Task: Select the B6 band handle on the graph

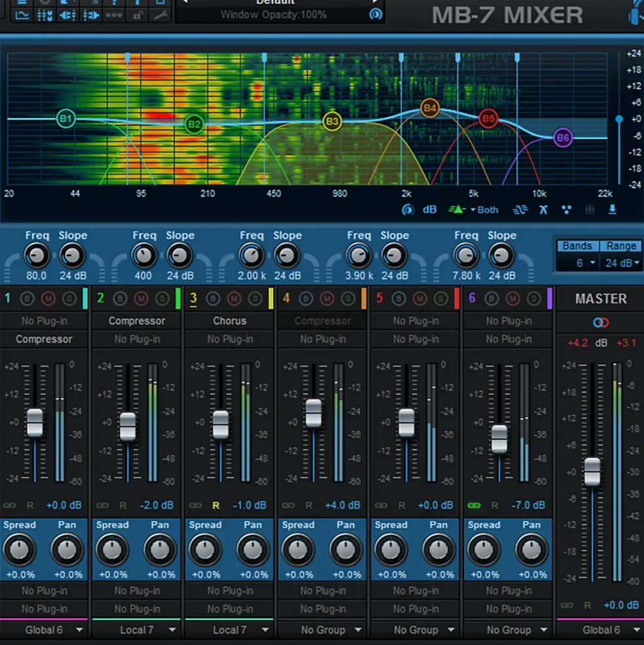Action: tap(563, 138)
